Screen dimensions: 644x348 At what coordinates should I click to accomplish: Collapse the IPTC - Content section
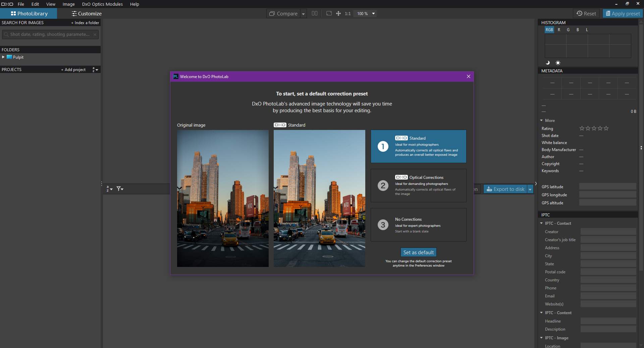[541, 312]
